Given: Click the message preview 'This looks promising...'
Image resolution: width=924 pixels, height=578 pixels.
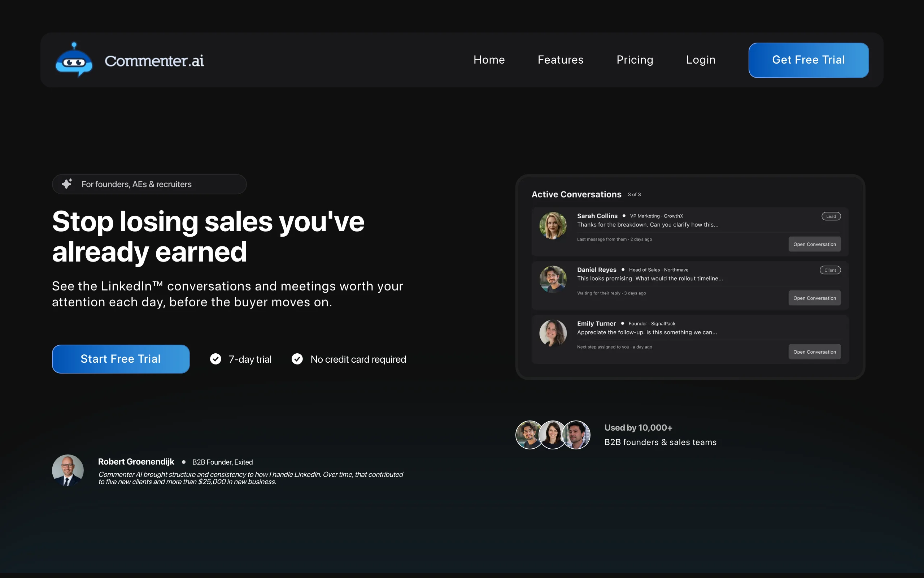Looking at the screenshot, I should tap(650, 279).
